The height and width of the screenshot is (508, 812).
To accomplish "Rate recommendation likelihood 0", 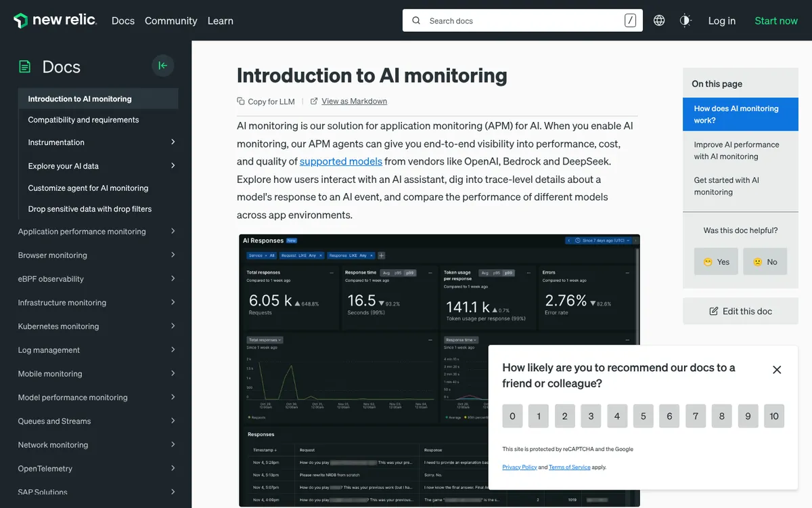I will [x=512, y=416].
